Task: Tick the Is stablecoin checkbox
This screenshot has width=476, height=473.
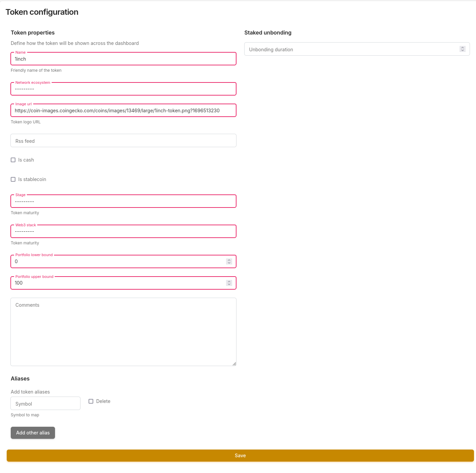Action: click(13, 179)
